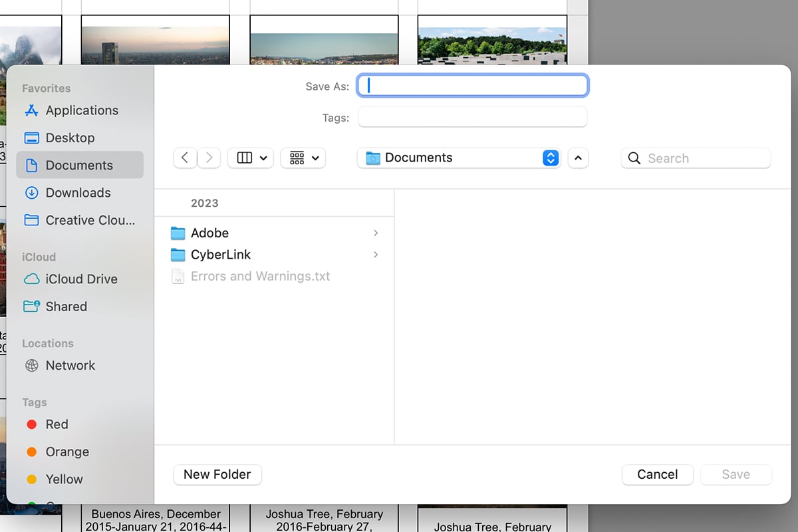Select the Errors and Warnings.txt file
Screen dimensions: 798x532
pyautogui.click(x=260, y=276)
